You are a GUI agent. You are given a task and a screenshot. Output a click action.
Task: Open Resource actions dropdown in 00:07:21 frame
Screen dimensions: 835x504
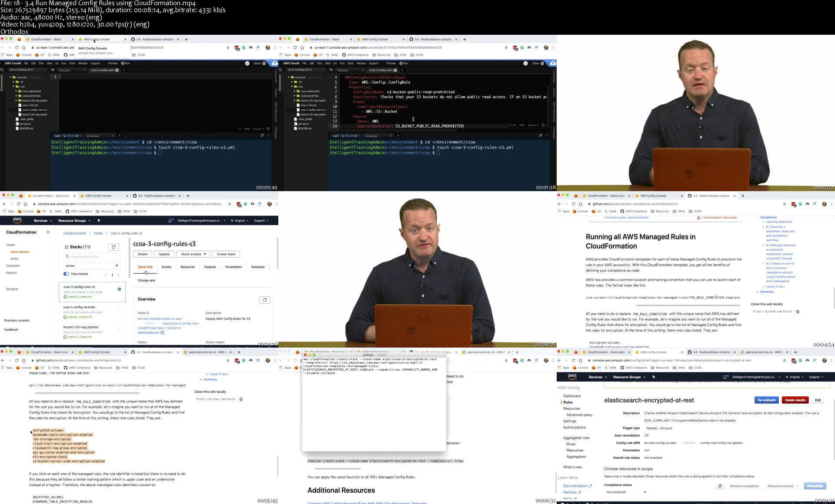(x=782, y=486)
